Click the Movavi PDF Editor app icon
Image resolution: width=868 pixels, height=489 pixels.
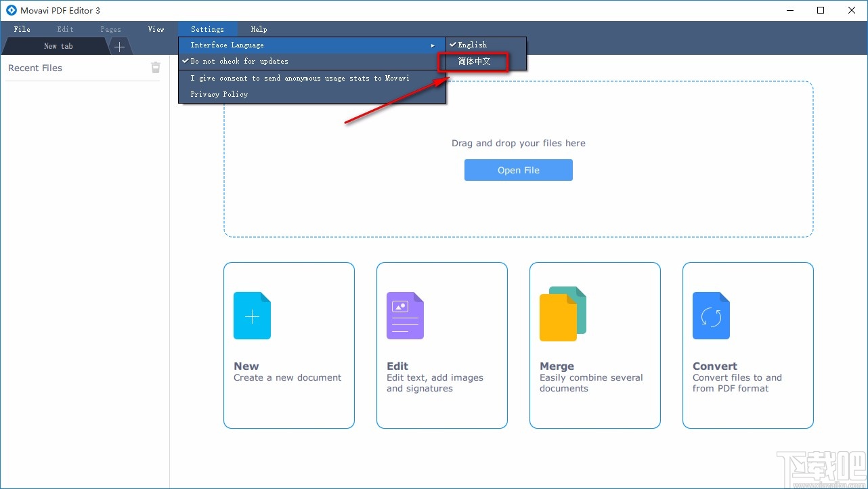[11, 11]
